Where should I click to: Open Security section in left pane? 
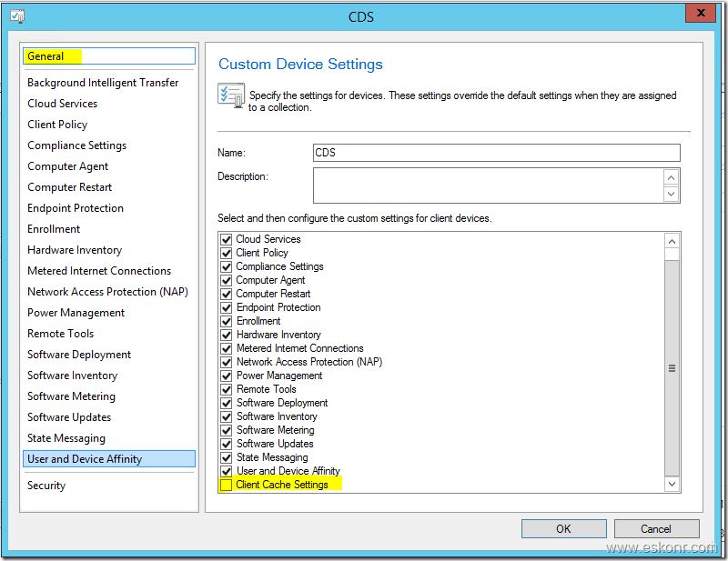coord(46,486)
